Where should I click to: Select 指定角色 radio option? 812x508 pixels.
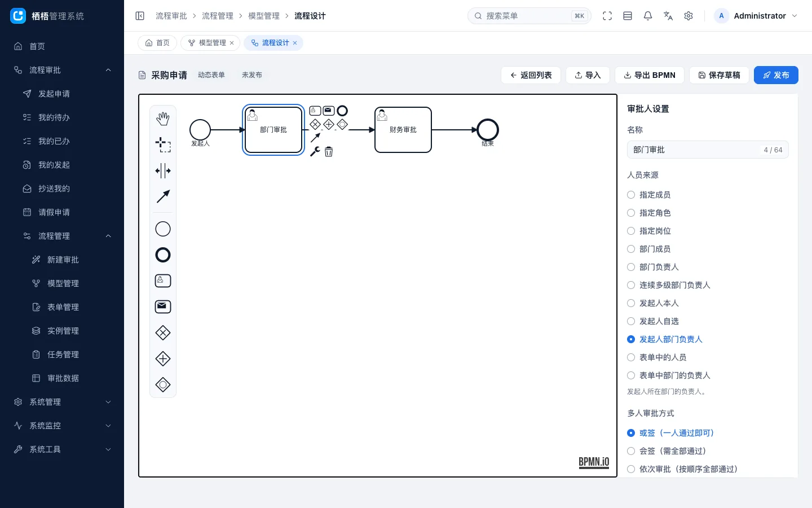pyautogui.click(x=649, y=213)
